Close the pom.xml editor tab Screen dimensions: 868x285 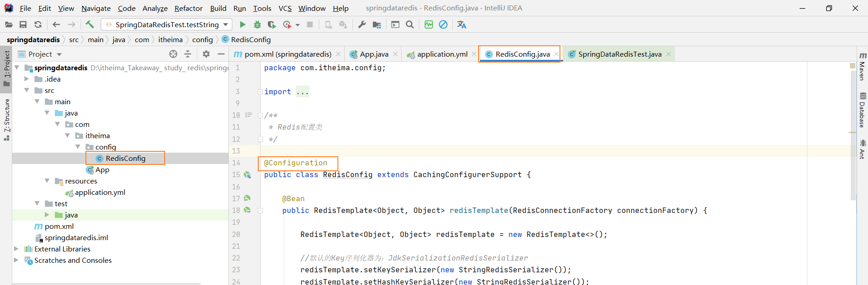(x=338, y=54)
